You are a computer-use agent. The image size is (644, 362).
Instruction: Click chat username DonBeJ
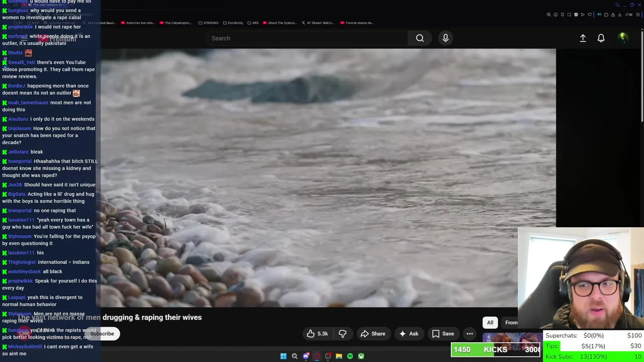coord(17,86)
